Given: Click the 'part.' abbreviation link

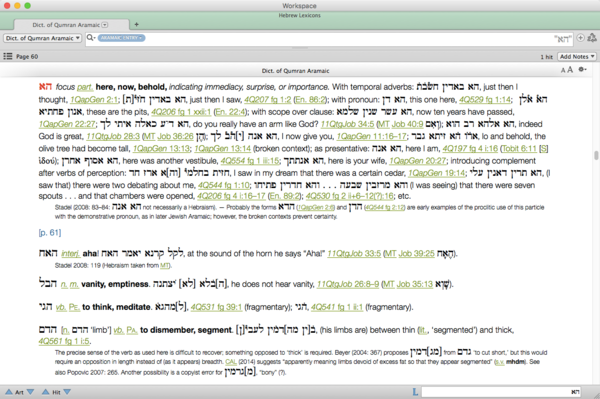Looking at the screenshot, I should (85, 87).
